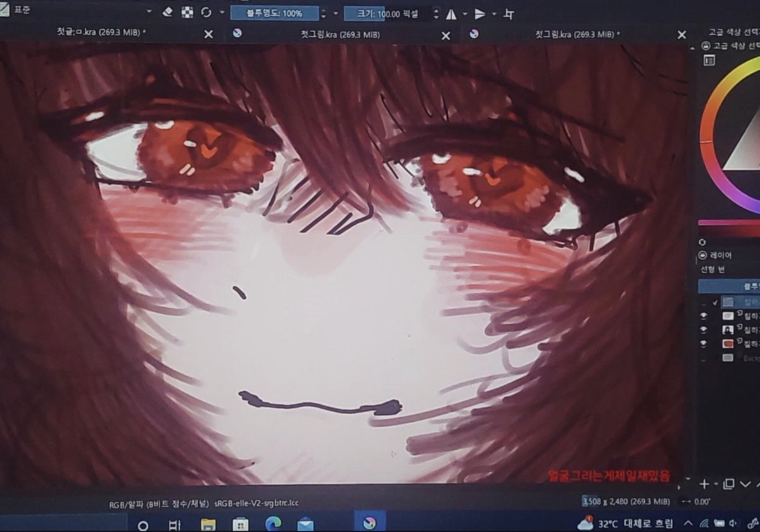Viewport: 760px width, 532px height.
Task: Click the 0.00° canvas rotation field
Action: click(x=702, y=502)
